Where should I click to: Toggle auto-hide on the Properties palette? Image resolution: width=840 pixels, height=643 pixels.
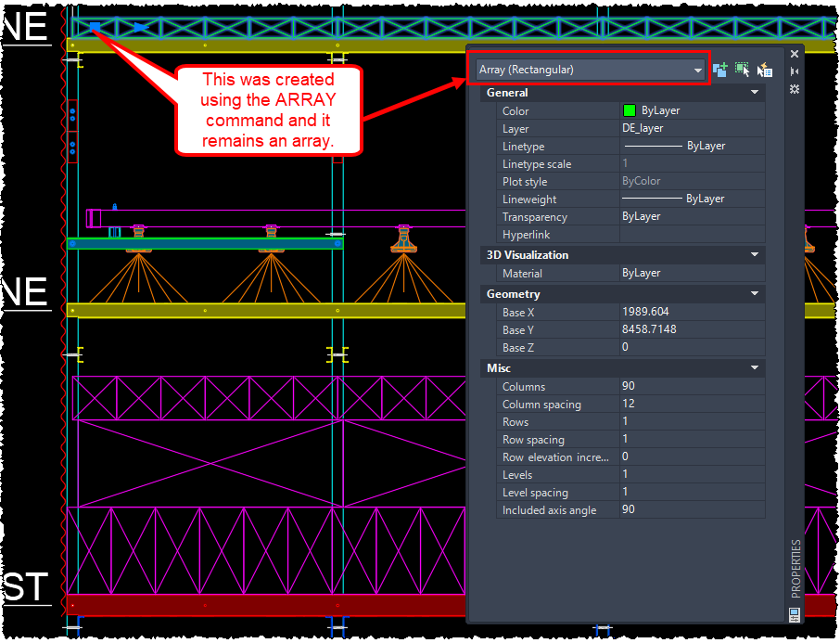pyautogui.click(x=795, y=70)
